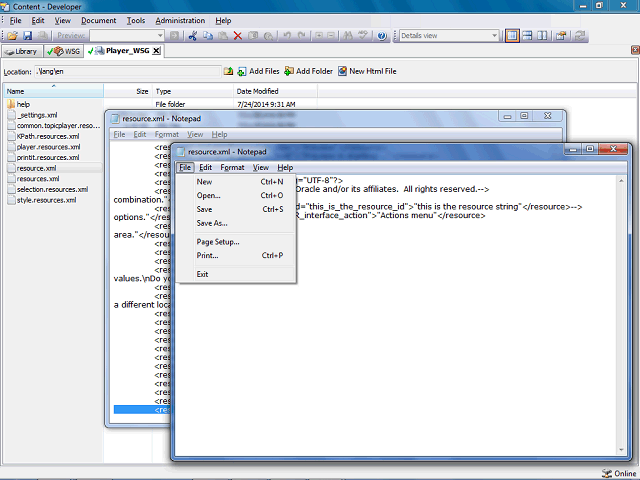Image resolution: width=640 pixels, height=480 pixels.
Task: Open Format menu in back Notepad window
Action: (167, 134)
